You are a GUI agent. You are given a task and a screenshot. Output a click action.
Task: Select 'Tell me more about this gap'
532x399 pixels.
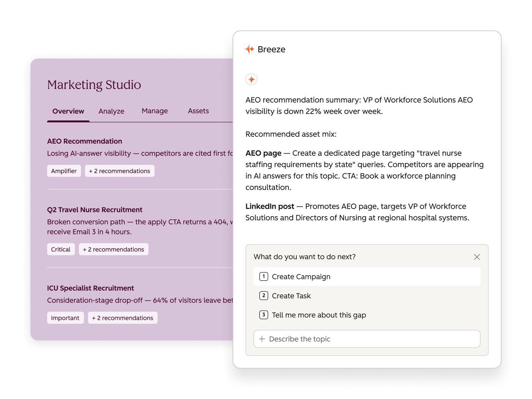[367, 315]
